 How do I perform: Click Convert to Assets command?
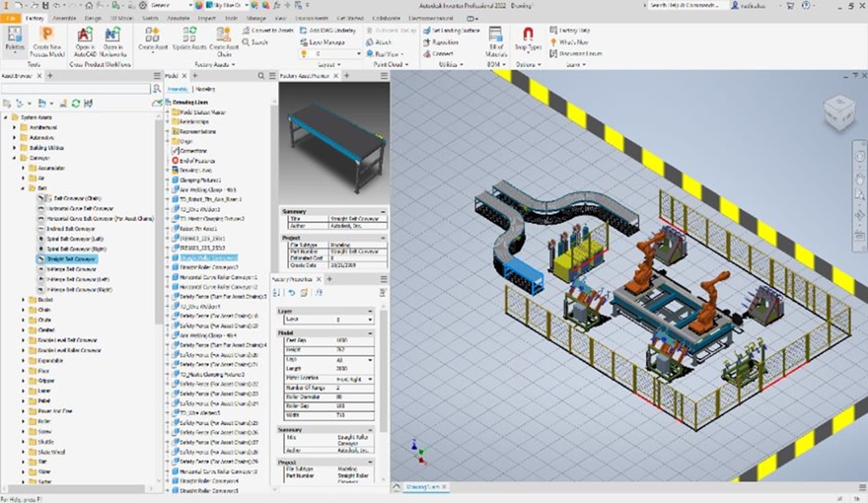pyautogui.click(x=268, y=30)
